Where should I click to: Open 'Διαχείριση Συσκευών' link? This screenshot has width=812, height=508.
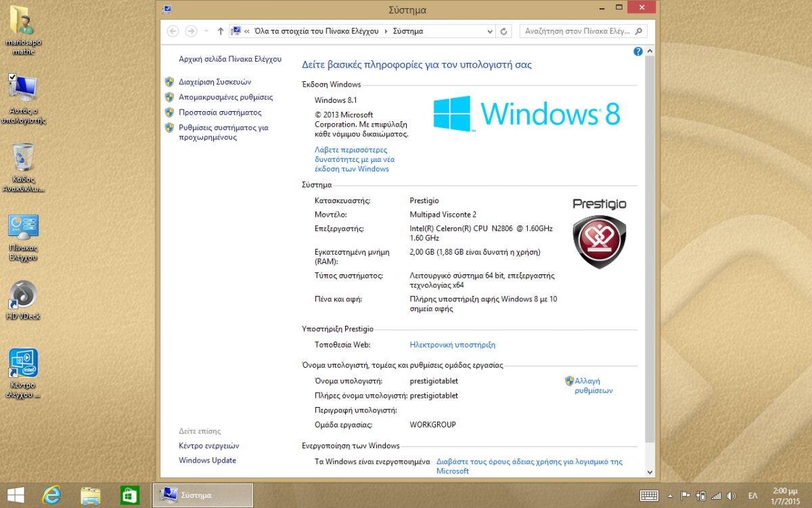point(215,82)
